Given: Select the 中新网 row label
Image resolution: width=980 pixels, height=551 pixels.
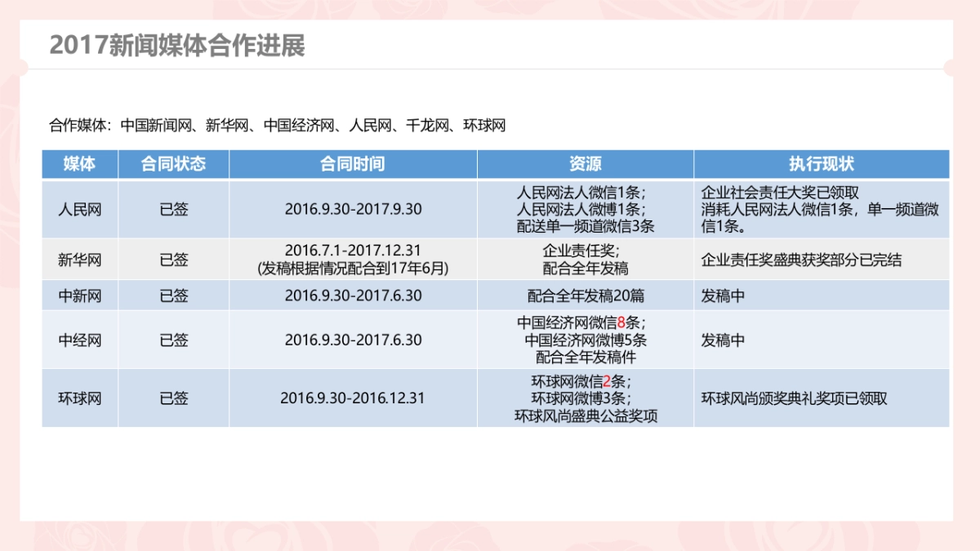Looking at the screenshot, I should pyautogui.click(x=80, y=296).
